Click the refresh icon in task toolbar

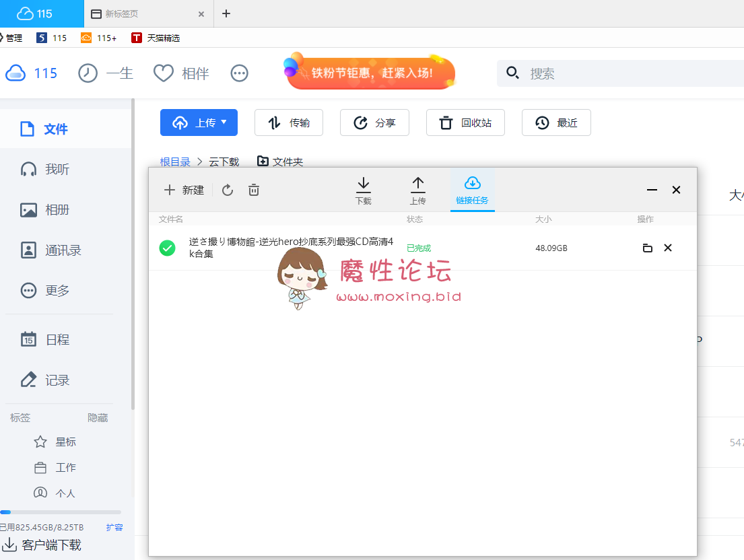coord(228,190)
